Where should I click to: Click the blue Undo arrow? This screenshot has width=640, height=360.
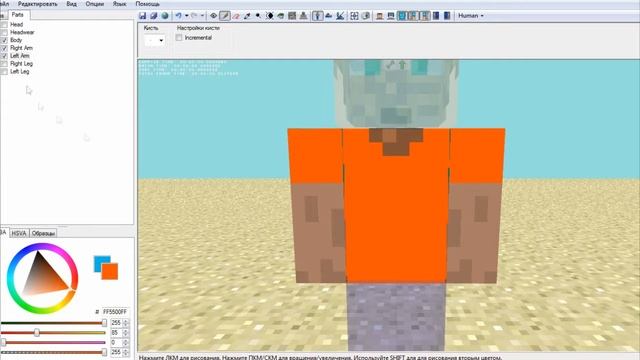click(178, 16)
